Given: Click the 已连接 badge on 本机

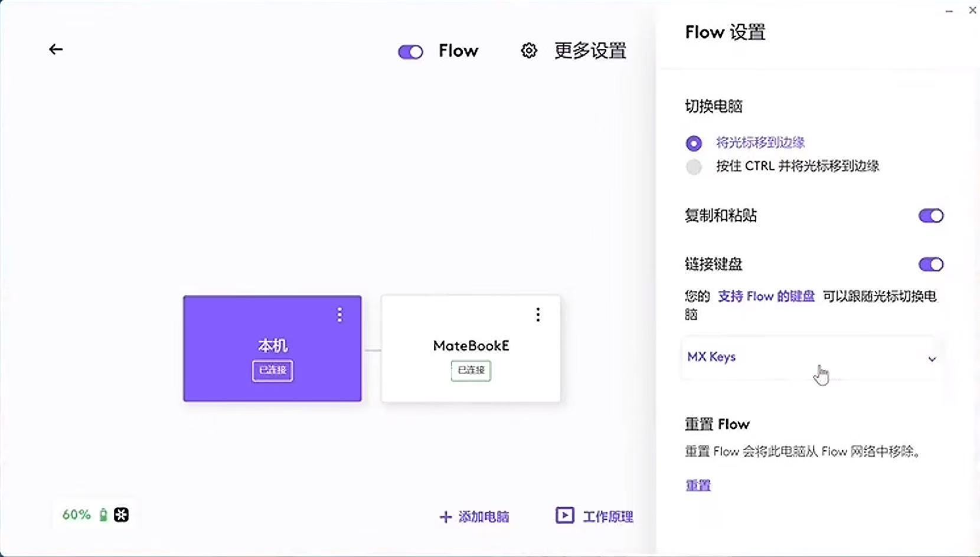Looking at the screenshot, I should (x=272, y=371).
